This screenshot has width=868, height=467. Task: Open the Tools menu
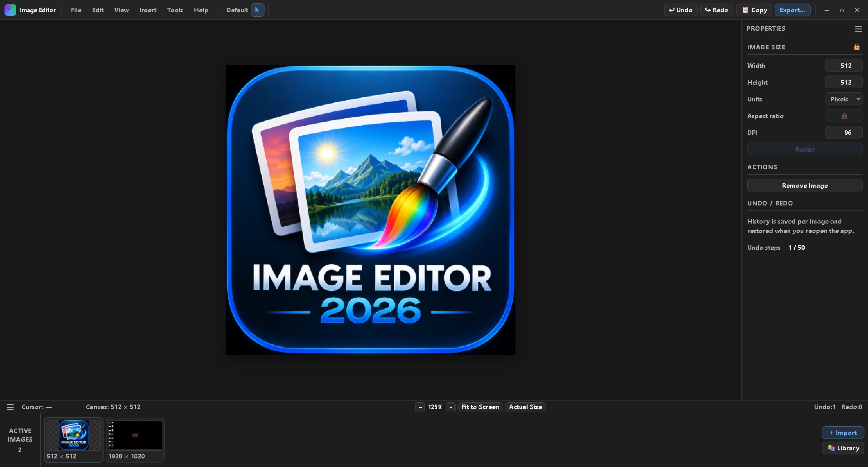coord(175,10)
